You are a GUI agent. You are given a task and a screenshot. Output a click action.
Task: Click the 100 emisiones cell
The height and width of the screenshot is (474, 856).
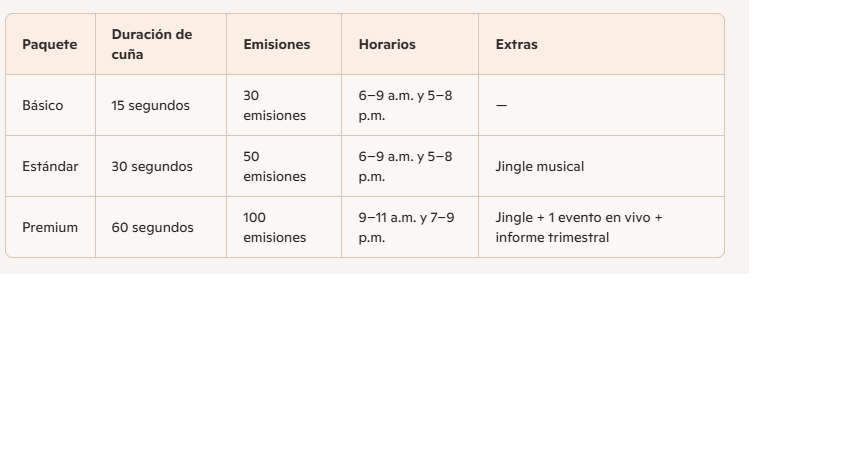tap(274, 228)
